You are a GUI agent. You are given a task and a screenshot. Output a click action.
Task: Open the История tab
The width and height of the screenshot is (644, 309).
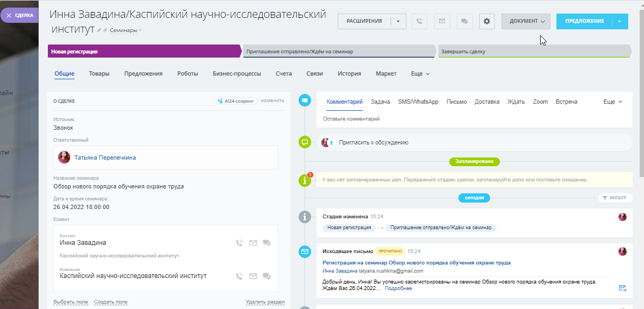[x=349, y=73]
